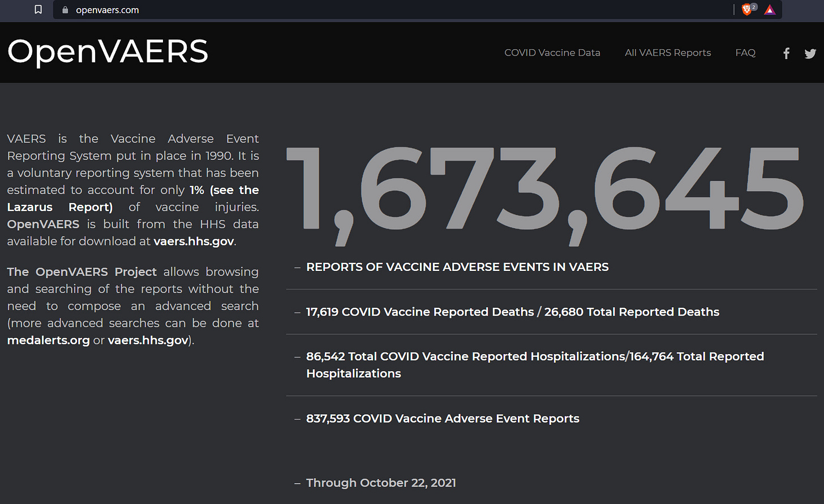Open the OpenVAERS Twitter bird icon
This screenshot has width=824, height=504.
810,53
